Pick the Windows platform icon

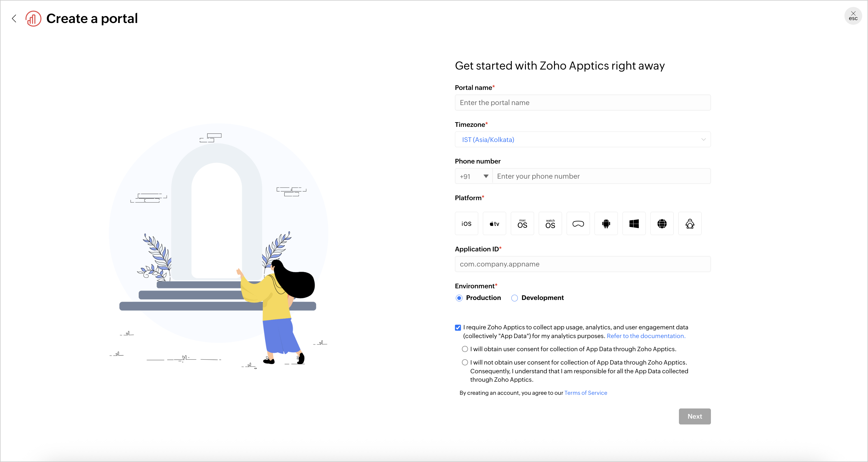click(634, 223)
